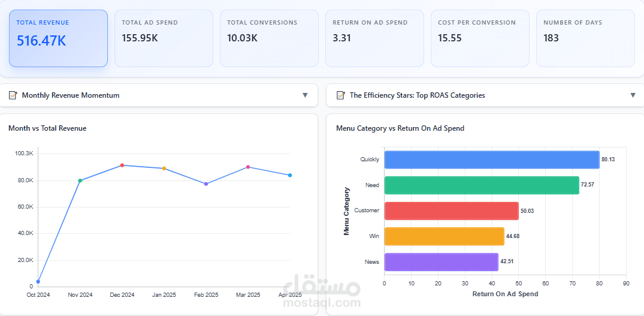Image resolution: width=644 pixels, height=316 pixels.
Task: Click the 3.31 ROAS value
Action: pos(341,38)
